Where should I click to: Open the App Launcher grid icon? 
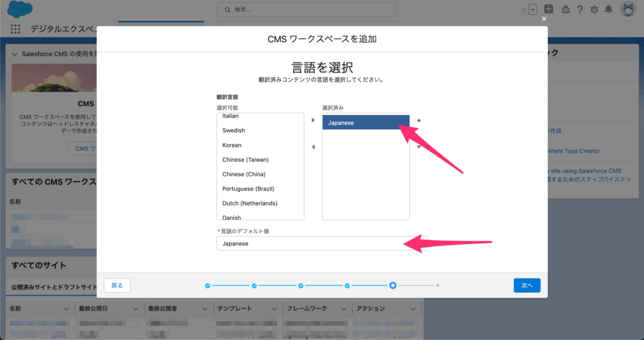pyautogui.click(x=15, y=29)
